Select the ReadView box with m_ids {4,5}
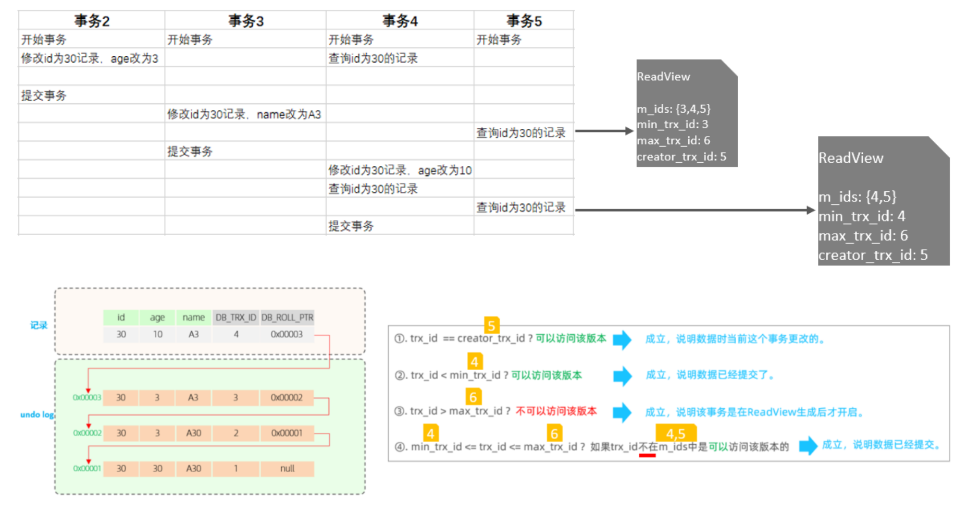The image size is (980, 511). pos(883,201)
